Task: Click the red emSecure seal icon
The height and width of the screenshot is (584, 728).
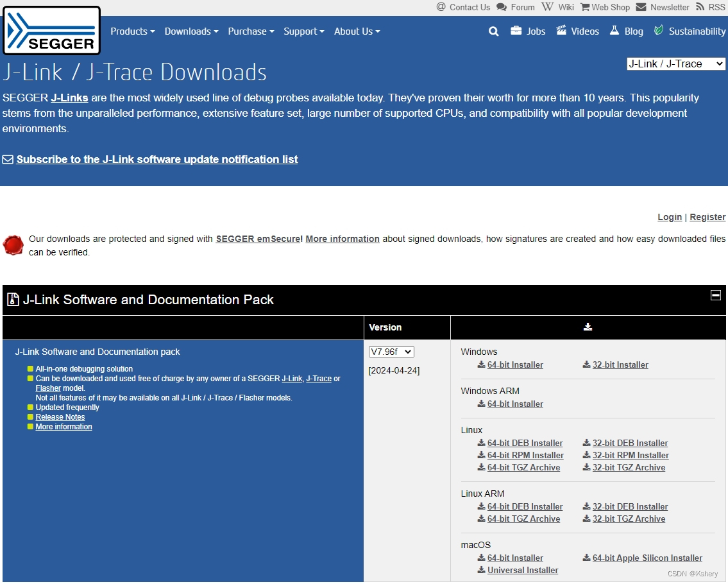Action: coord(13,245)
